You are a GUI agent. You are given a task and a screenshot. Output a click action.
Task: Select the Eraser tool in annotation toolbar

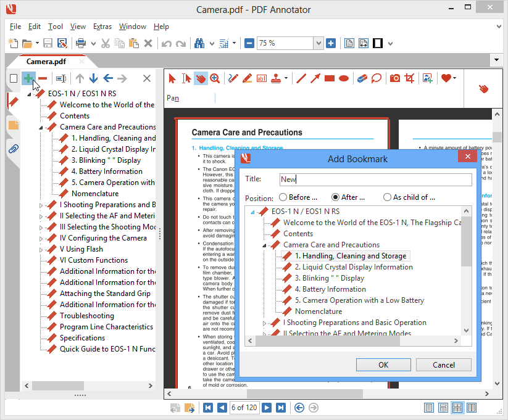[362, 78]
